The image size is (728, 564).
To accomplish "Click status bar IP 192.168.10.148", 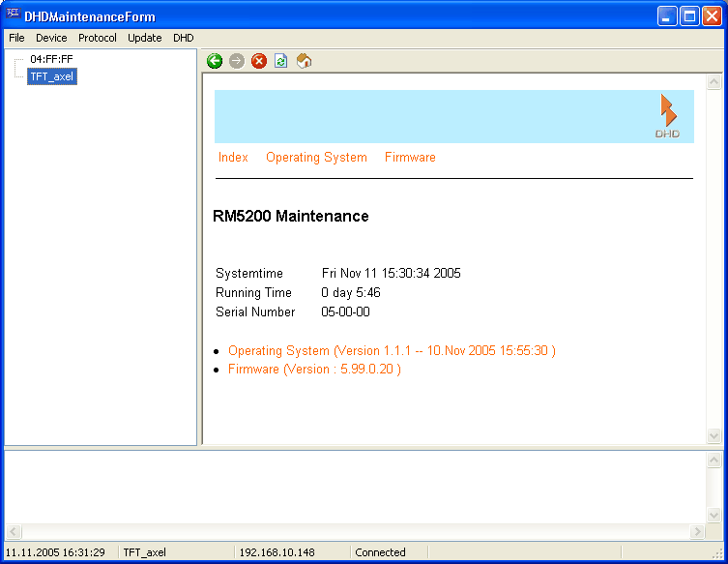I will 277,552.
